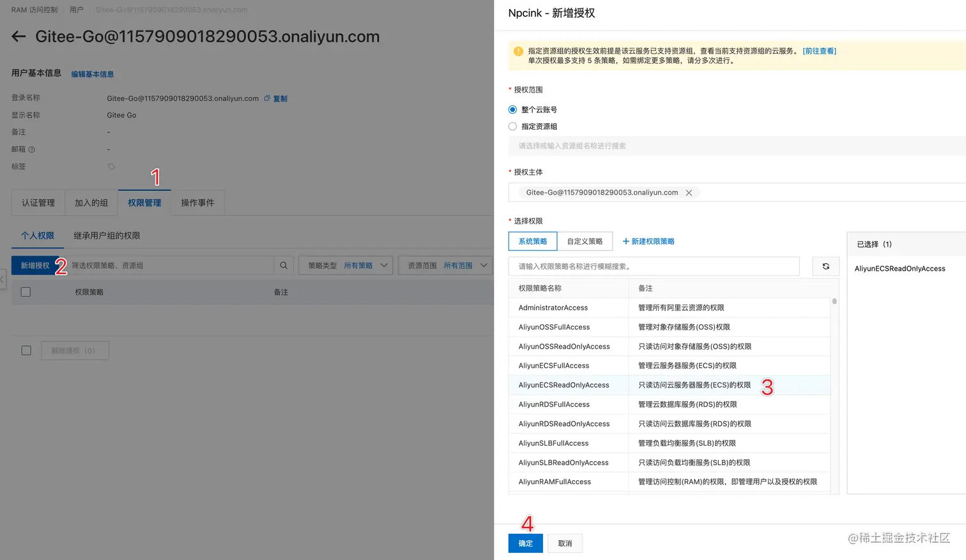Click the 新增授权 button

click(35, 266)
